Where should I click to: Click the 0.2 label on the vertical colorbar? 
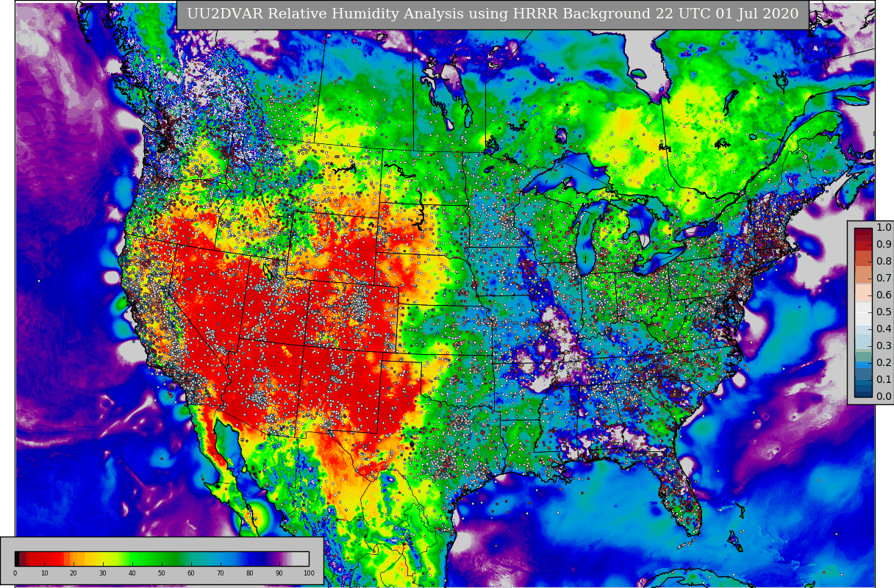coord(884,362)
